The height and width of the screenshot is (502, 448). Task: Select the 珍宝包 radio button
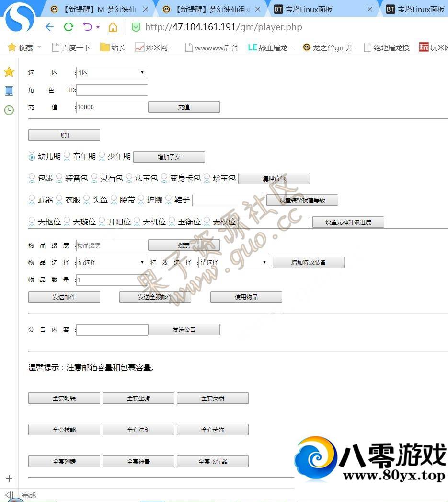click(207, 178)
